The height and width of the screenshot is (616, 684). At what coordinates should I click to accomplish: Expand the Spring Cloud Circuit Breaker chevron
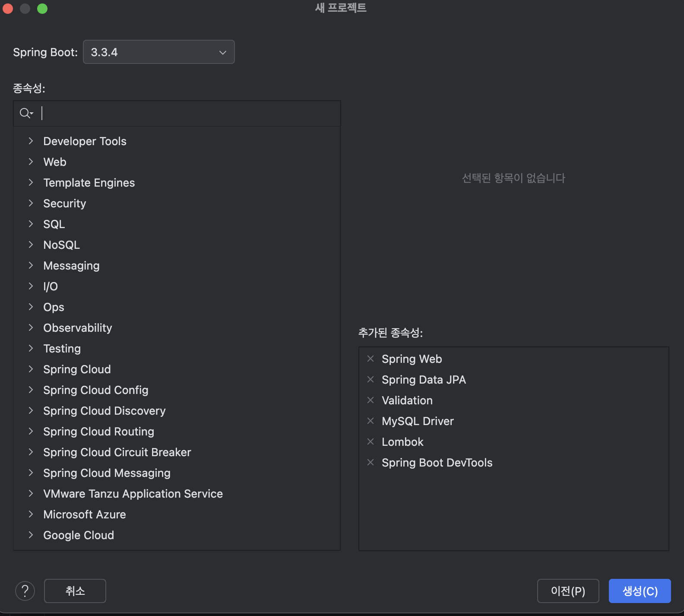coord(31,452)
